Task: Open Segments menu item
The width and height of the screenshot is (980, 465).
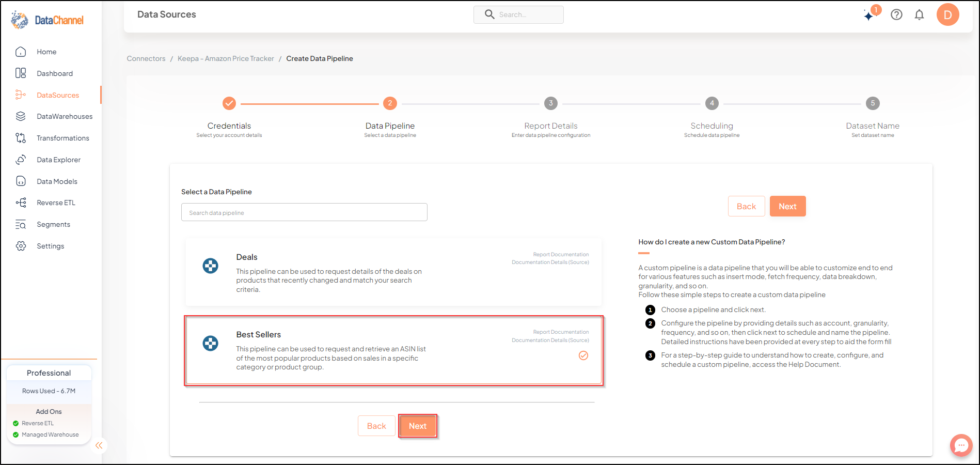Action: [x=53, y=224]
